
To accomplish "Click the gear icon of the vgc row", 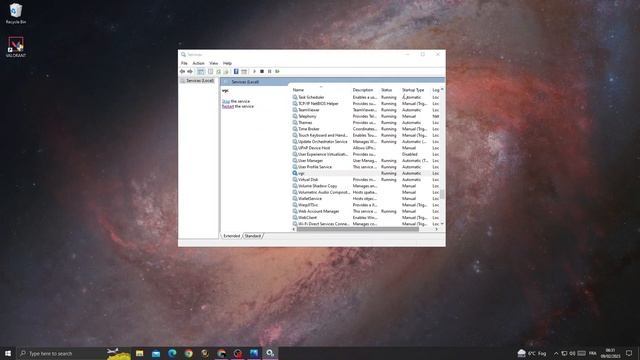I will coord(295,173).
